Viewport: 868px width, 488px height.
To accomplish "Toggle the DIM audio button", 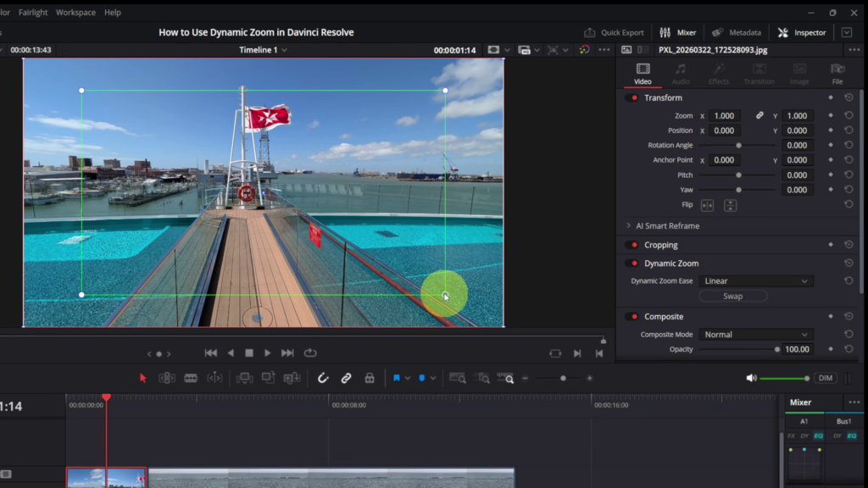I will [826, 379].
